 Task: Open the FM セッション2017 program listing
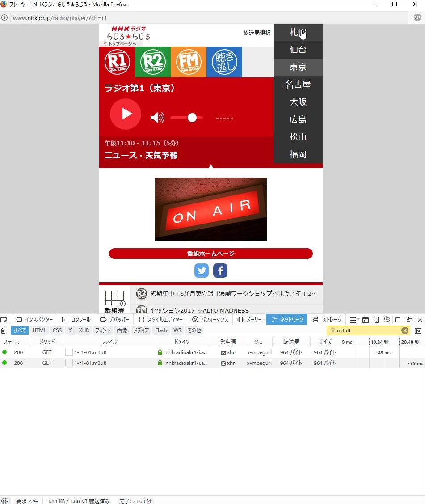coord(227,310)
